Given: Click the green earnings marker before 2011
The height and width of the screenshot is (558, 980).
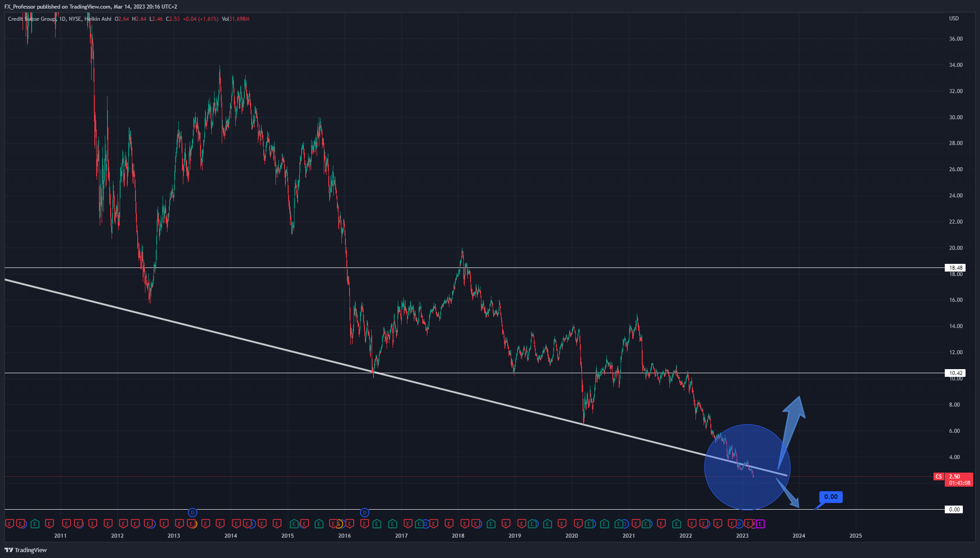Looking at the screenshot, I should [35, 524].
